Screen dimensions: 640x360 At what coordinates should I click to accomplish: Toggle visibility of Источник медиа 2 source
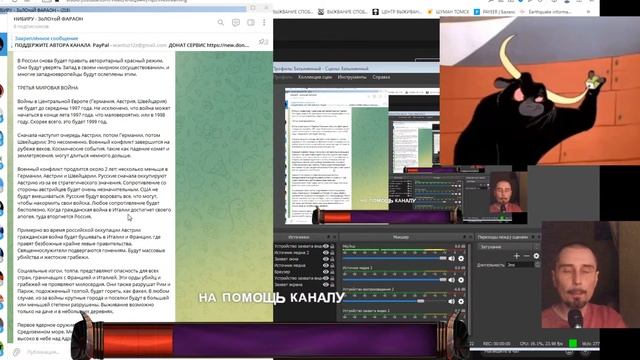pyautogui.click(x=326, y=253)
